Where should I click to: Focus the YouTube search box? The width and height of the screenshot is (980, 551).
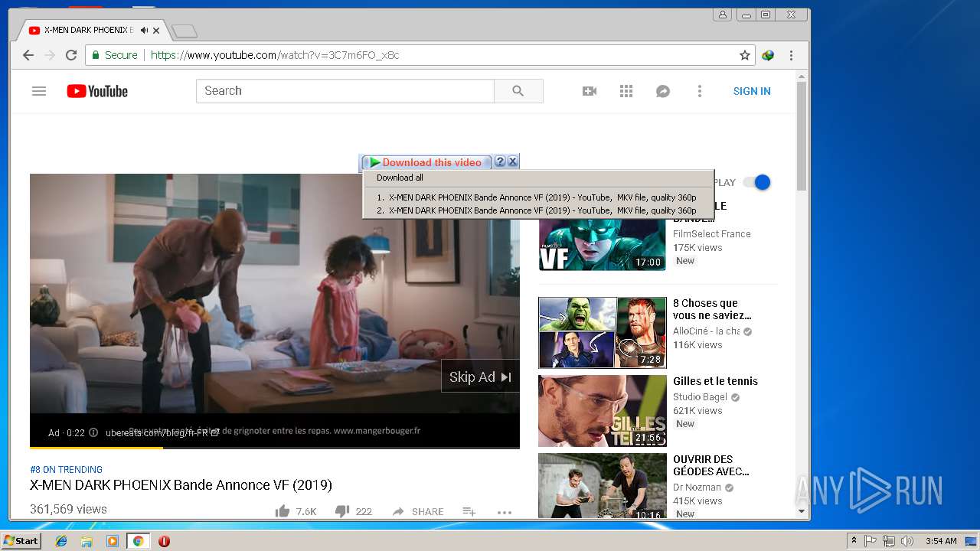345,91
